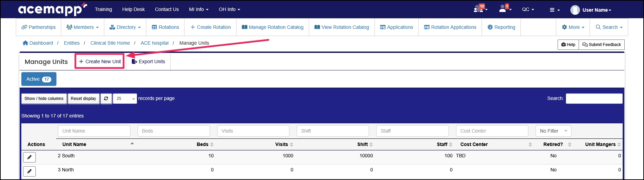Open the hamburger list menu
644x180 pixels.
click(555, 10)
